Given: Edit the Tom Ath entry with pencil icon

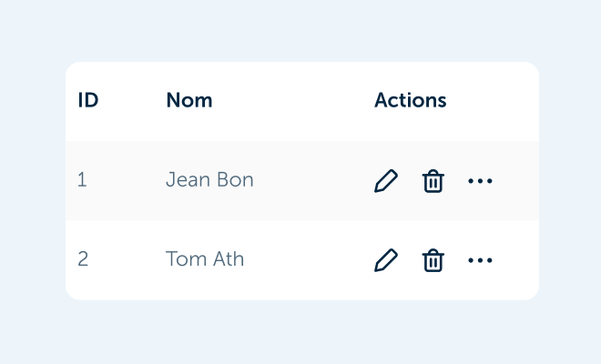Looking at the screenshot, I should point(386,260).
